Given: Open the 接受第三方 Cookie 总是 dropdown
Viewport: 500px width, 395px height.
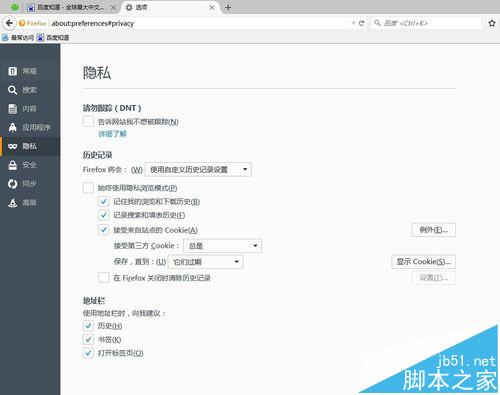Looking at the screenshot, I should click(x=222, y=246).
